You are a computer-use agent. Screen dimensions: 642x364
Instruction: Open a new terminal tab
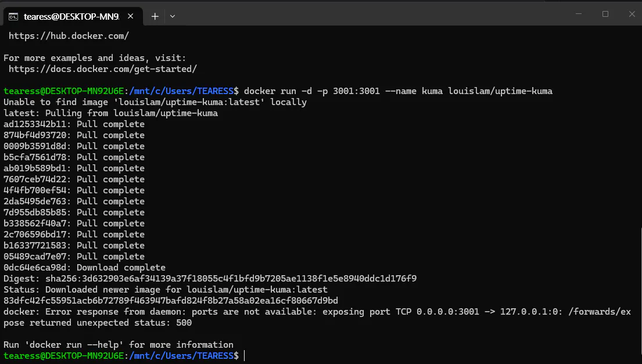click(155, 16)
